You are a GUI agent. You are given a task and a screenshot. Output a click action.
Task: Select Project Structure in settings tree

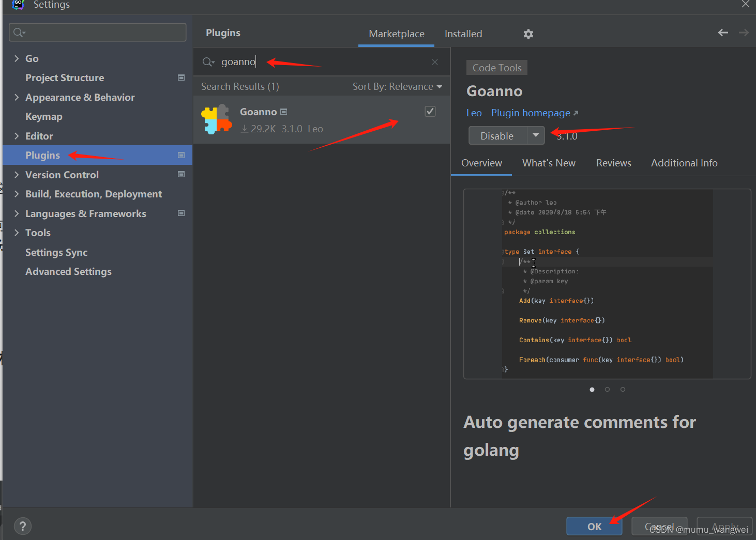coord(65,78)
